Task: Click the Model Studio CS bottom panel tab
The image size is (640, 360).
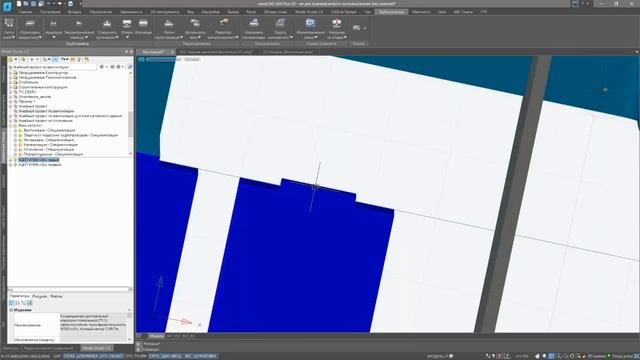Action: (x=96, y=348)
